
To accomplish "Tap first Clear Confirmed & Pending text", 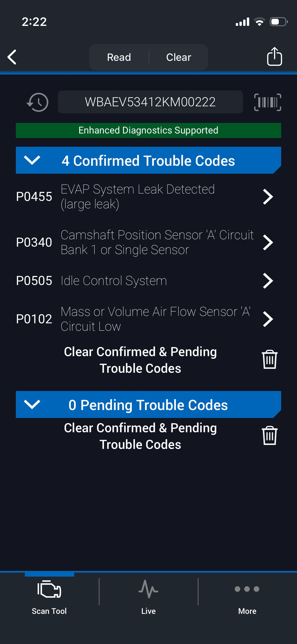I will click(x=140, y=360).
